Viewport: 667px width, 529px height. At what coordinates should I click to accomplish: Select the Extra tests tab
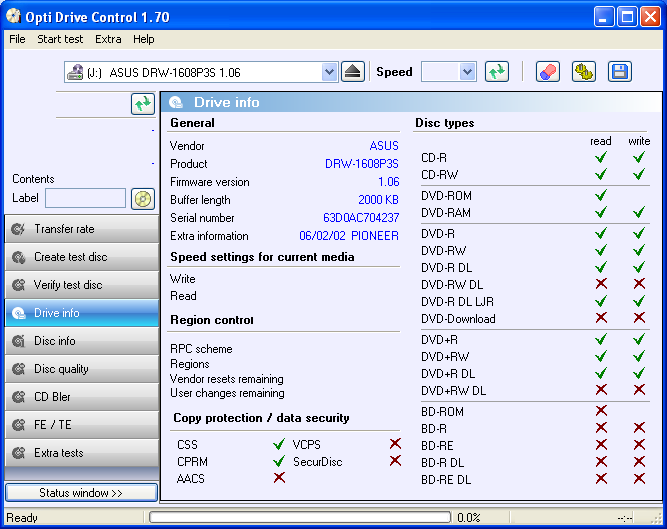pyautogui.click(x=82, y=453)
